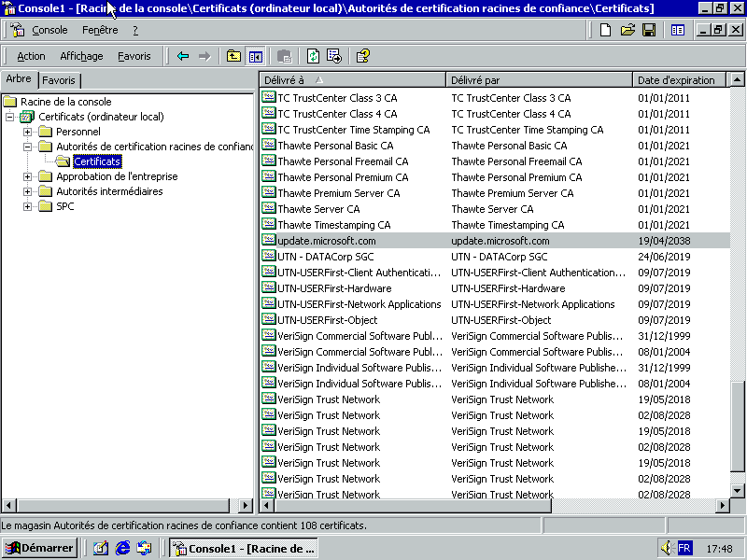Screen dimensions: 747x560
Task: Click the UTN-USERFirst-Object certificate icon
Action: tap(269, 319)
